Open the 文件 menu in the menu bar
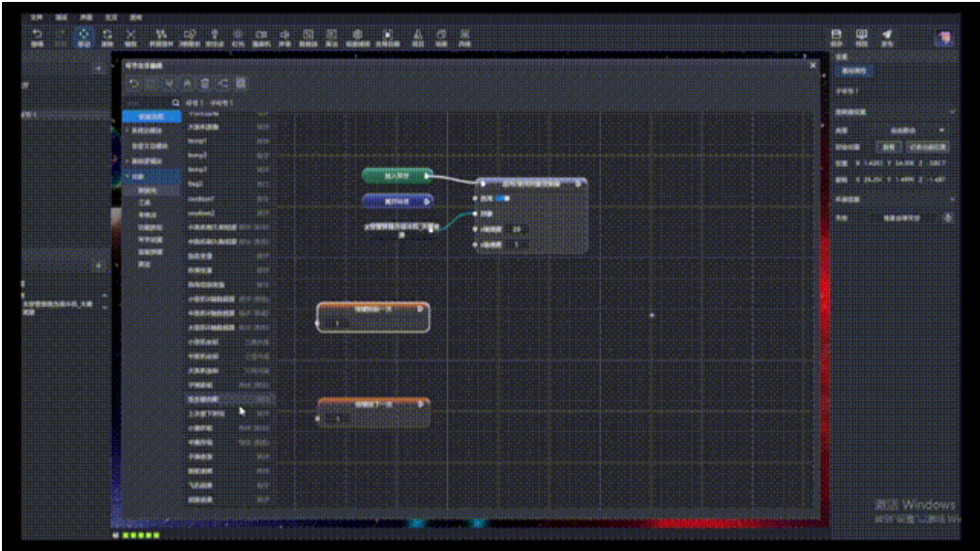This screenshot has height=551, width=980. click(x=37, y=17)
